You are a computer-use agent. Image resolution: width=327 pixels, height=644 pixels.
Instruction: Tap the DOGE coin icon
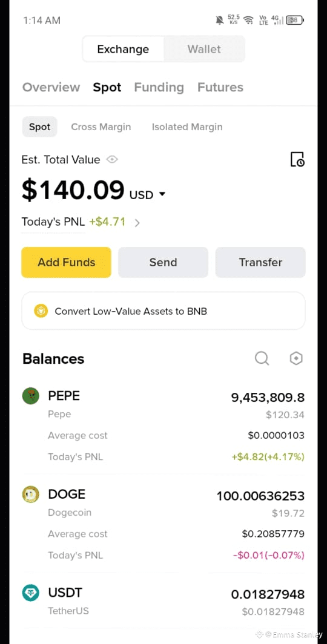pos(31,494)
